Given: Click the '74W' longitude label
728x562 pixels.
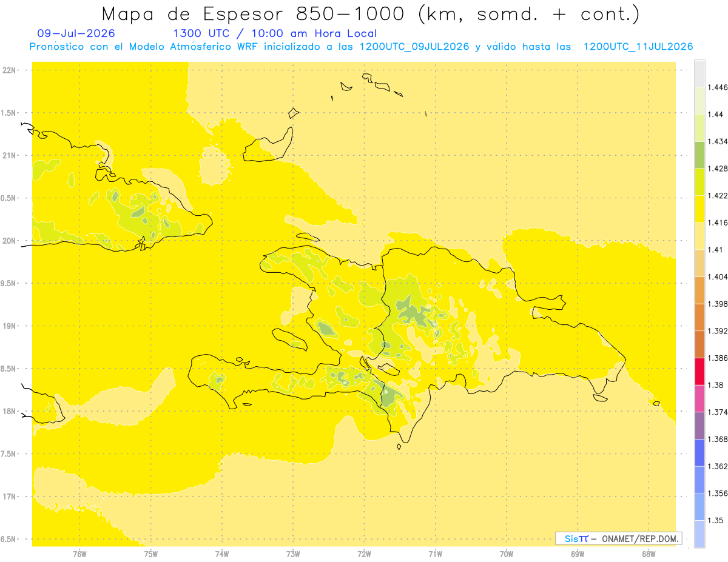Looking at the screenshot, I should point(222,554).
